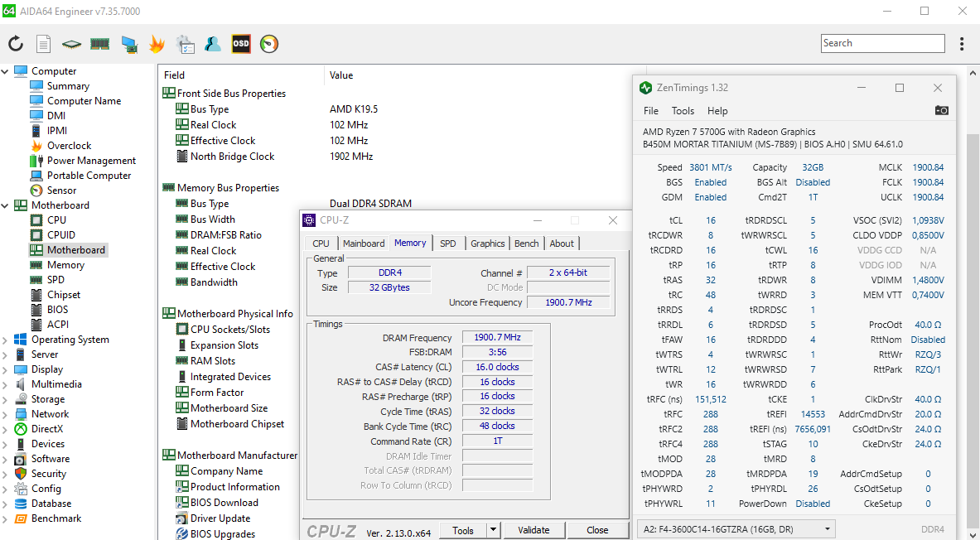Open the audit checklist icon in AIDA64 toolbar
Viewport: 980px width, 540px height.
pos(186,44)
